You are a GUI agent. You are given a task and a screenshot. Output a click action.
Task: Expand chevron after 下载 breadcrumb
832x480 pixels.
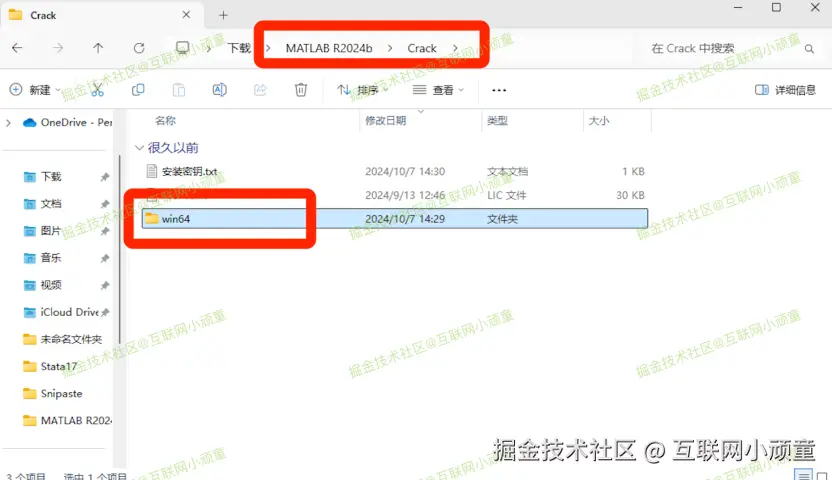(x=268, y=48)
